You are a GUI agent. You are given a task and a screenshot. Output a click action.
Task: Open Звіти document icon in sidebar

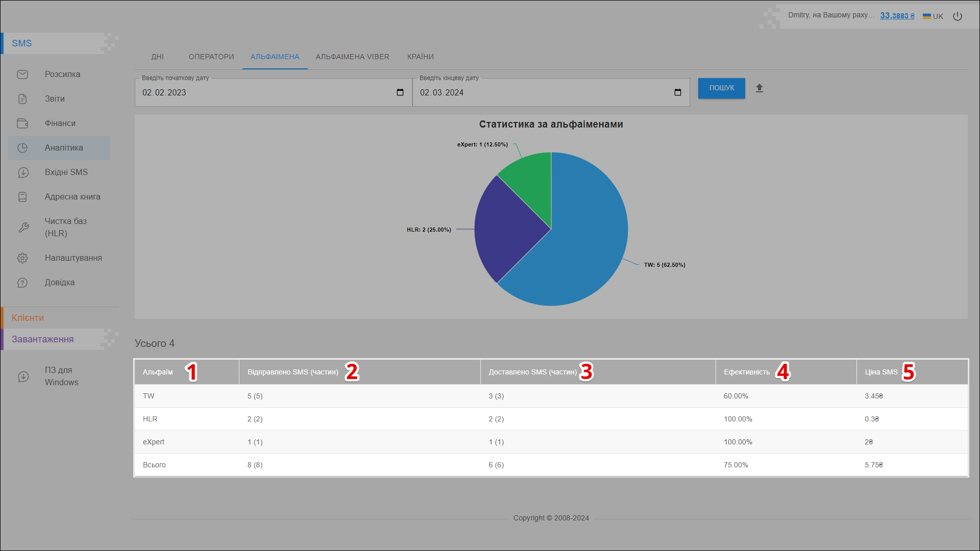22,99
